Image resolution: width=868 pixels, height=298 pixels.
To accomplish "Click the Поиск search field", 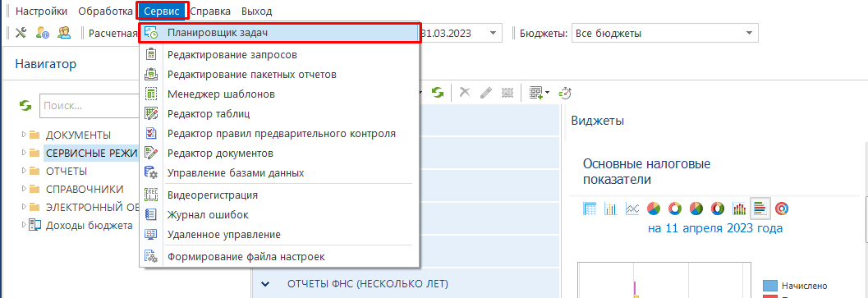I will pyautogui.click(x=90, y=105).
